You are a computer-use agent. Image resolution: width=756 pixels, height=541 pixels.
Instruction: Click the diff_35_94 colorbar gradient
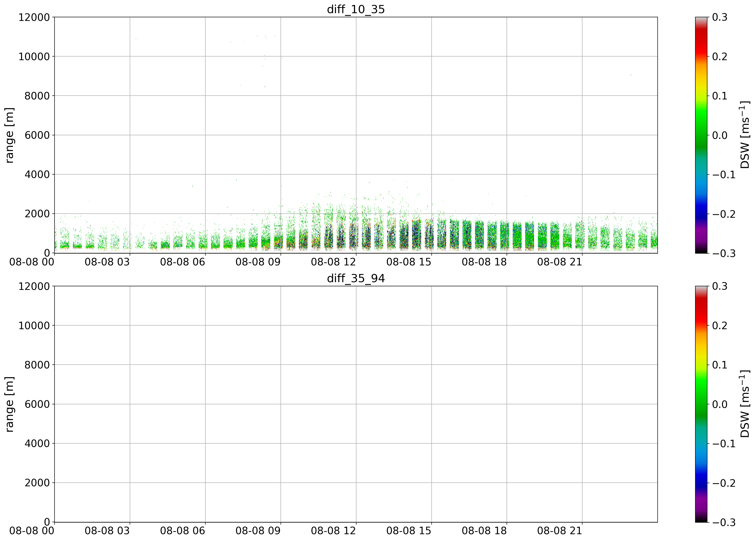point(701,404)
